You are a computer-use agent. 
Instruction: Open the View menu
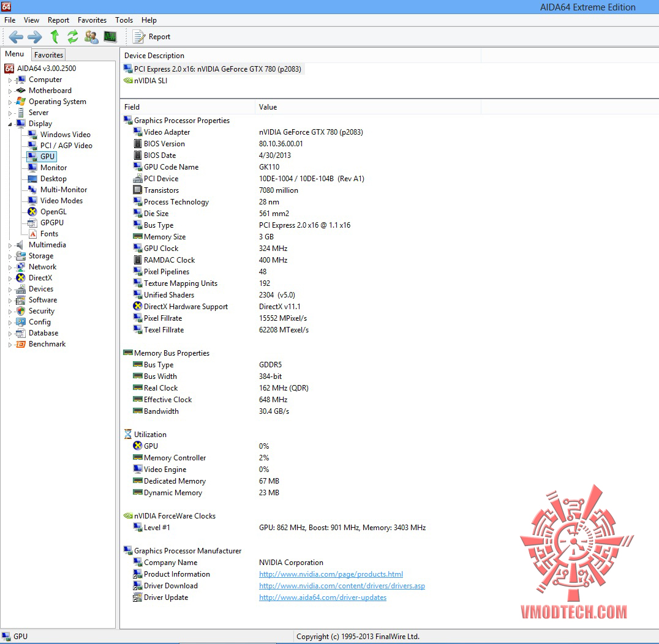[31, 20]
